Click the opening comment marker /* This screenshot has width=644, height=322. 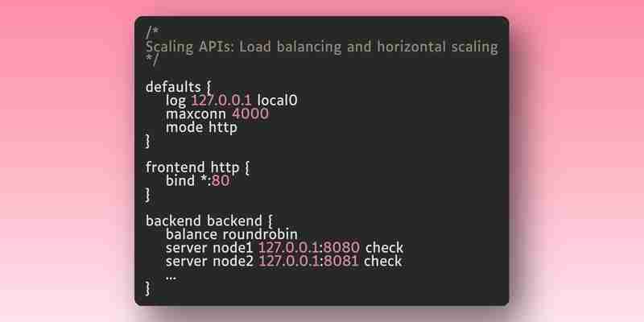click(152, 33)
